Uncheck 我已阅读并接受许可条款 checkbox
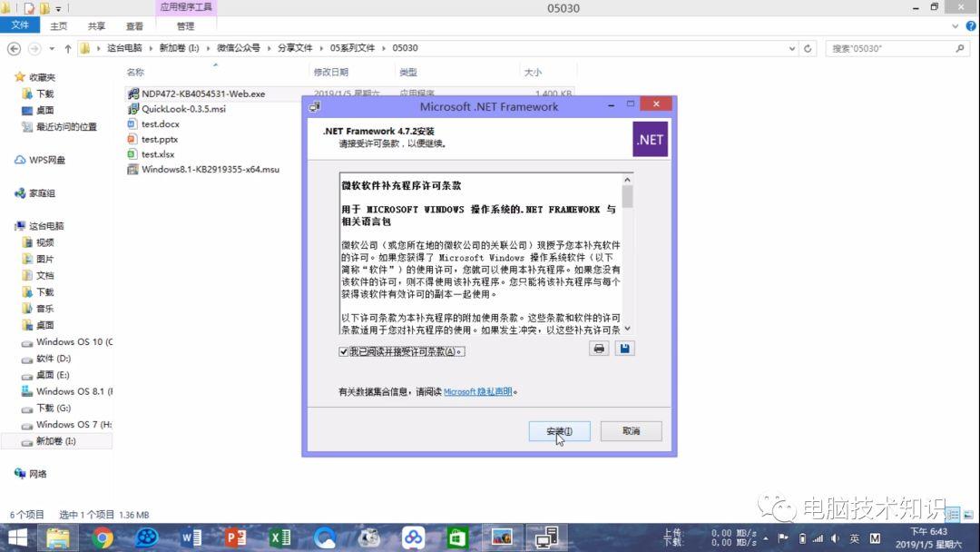Image resolution: width=980 pixels, height=552 pixels. pos(343,351)
